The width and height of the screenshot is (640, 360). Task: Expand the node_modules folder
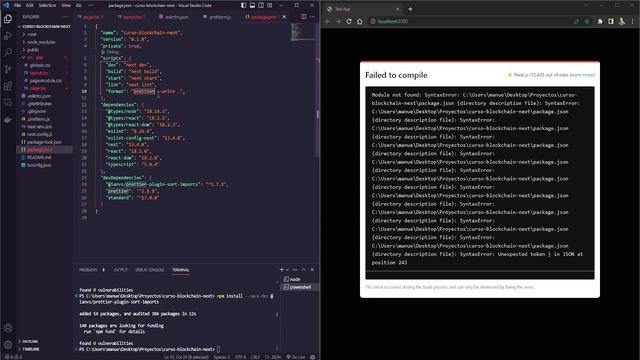coord(41,42)
